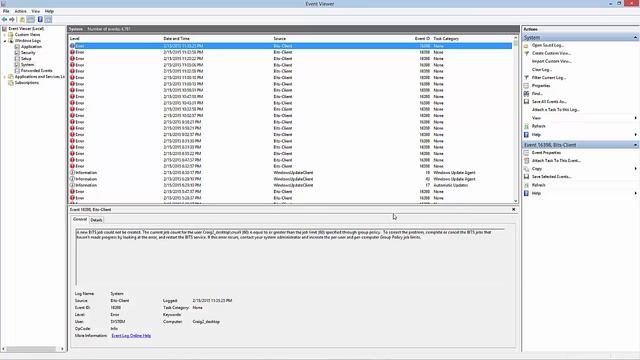This screenshot has height=360, width=640.
Task: Click Refresh under Event 16398 actions
Action: tap(538, 185)
